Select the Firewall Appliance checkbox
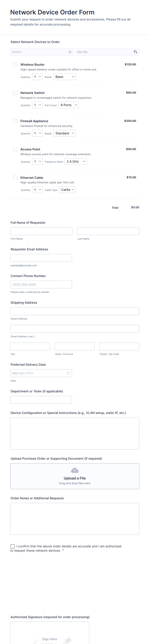 click(15, 121)
